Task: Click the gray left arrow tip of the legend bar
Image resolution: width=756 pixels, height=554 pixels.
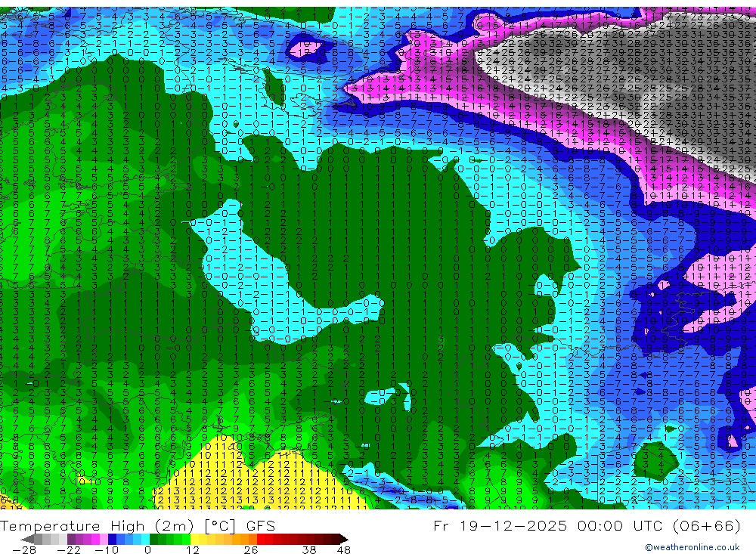Action: click(x=27, y=540)
